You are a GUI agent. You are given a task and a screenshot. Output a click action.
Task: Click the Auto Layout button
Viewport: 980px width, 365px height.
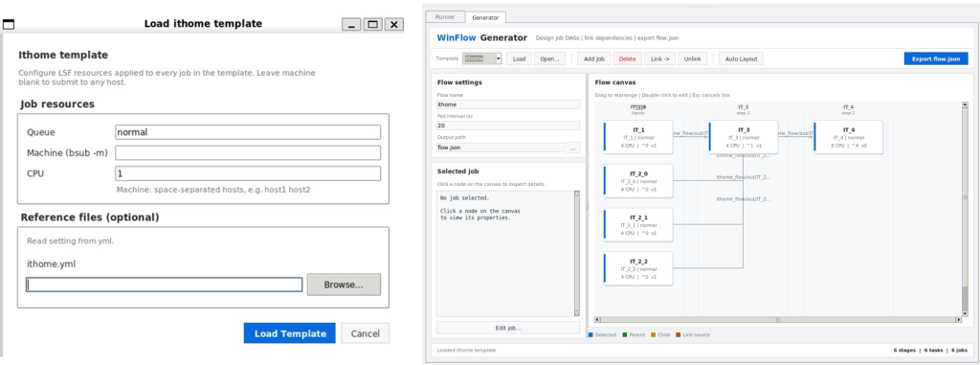click(742, 58)
